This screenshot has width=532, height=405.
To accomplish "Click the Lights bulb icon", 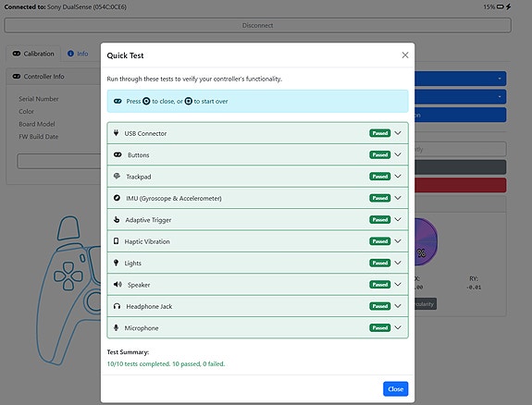I will (116, 263).
